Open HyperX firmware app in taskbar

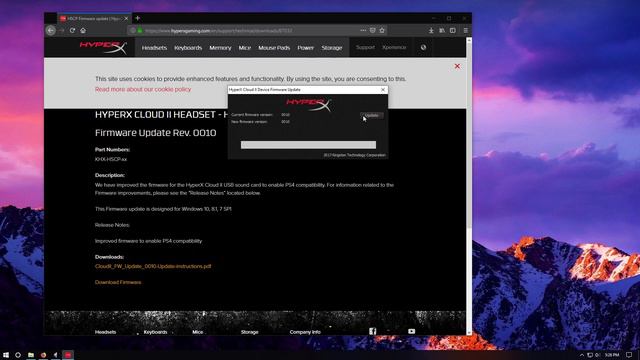pos(68,355)
